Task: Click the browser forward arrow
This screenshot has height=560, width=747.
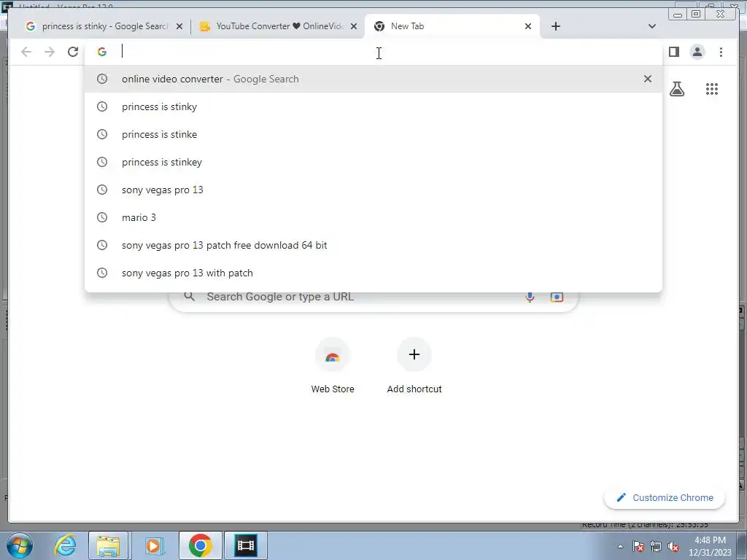Action: coord(49,52)
